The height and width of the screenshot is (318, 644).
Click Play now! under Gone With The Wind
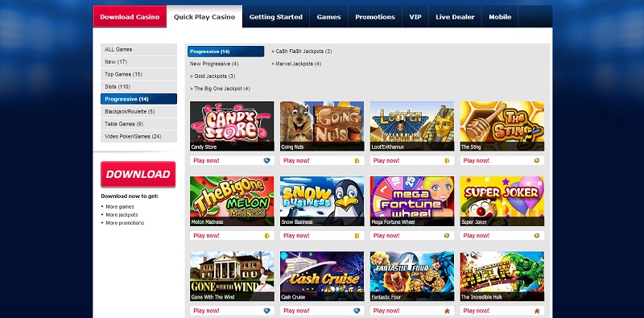(x=206, y=311)
